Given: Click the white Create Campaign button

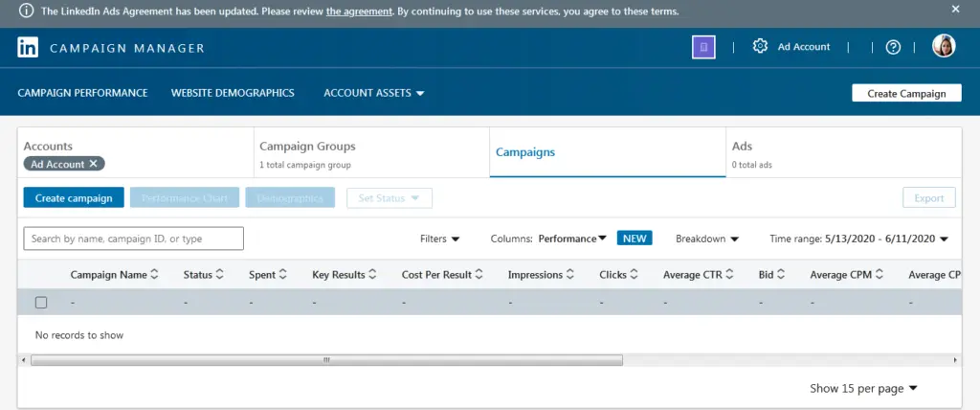Looking at the screenshot, I should (x=905, y=93).
